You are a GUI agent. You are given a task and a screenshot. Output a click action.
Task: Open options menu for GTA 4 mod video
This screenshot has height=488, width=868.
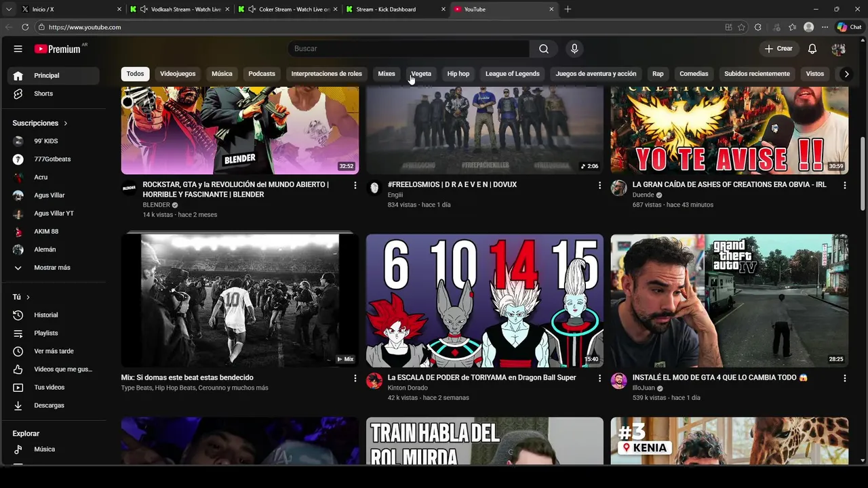(x=844, y=378)
